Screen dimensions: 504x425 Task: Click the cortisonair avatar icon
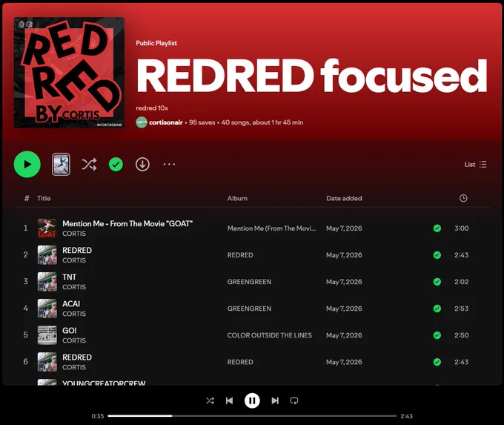(x=142, y=122)
